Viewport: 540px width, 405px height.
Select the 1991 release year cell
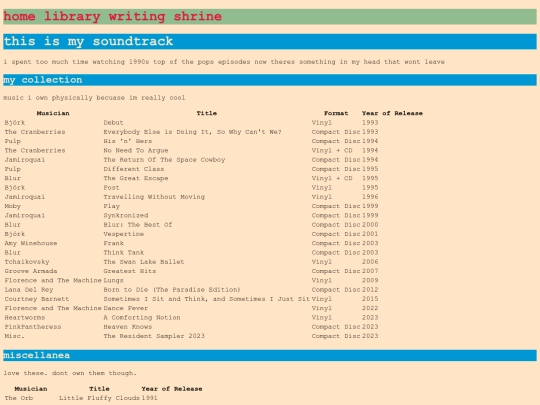pyautogui.click(x=149, y=398)
